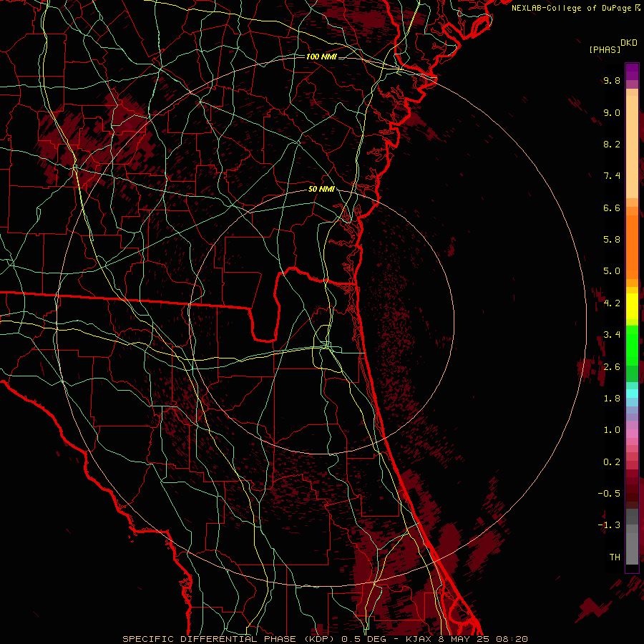The image size is (644, 644).
Task: Click the DKD label above the color scale
Action: (x=629, y=43)
